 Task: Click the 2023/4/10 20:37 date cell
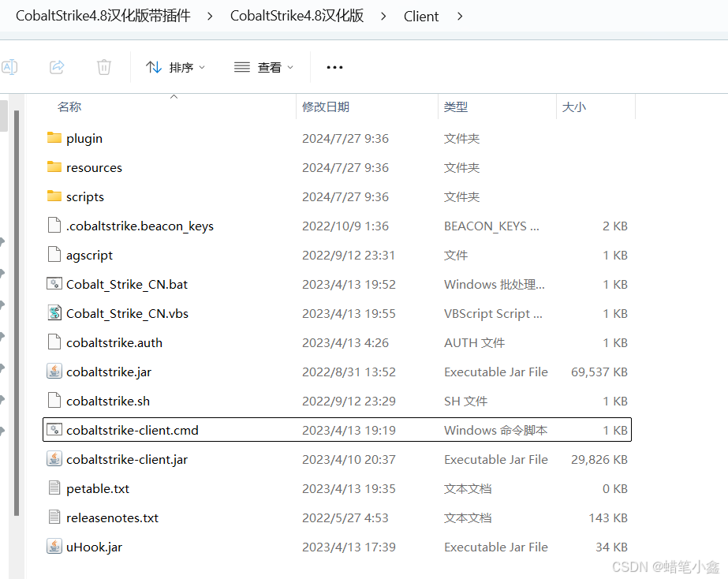pos(349,460)
